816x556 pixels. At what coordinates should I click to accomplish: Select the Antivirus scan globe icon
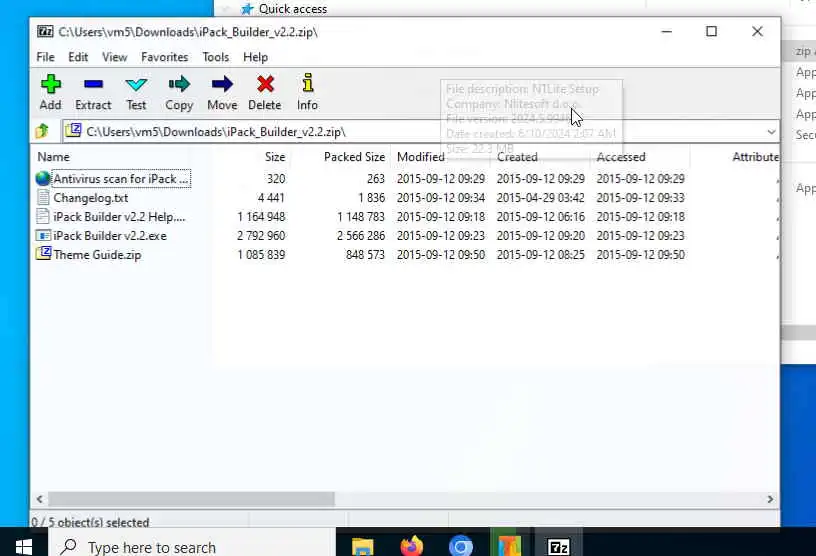43,179
